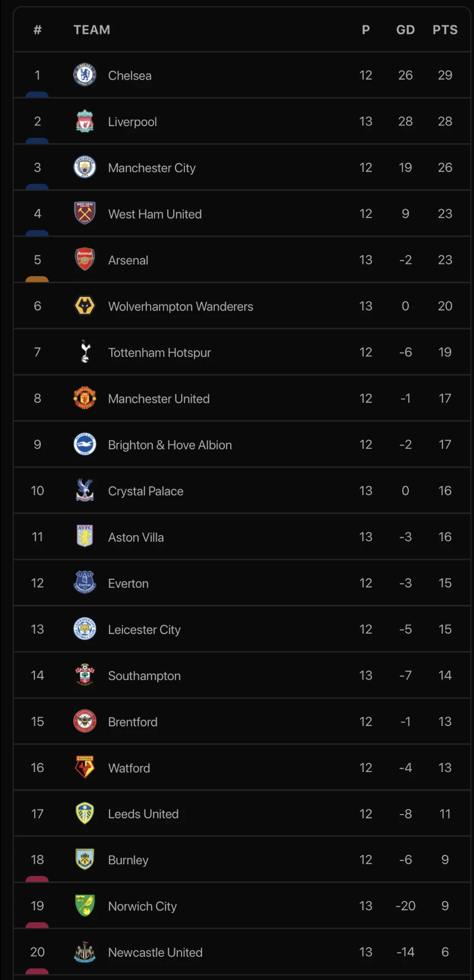Click the Arsenal cannon crest
Screen dimensions: 474x980
point(85,260)
